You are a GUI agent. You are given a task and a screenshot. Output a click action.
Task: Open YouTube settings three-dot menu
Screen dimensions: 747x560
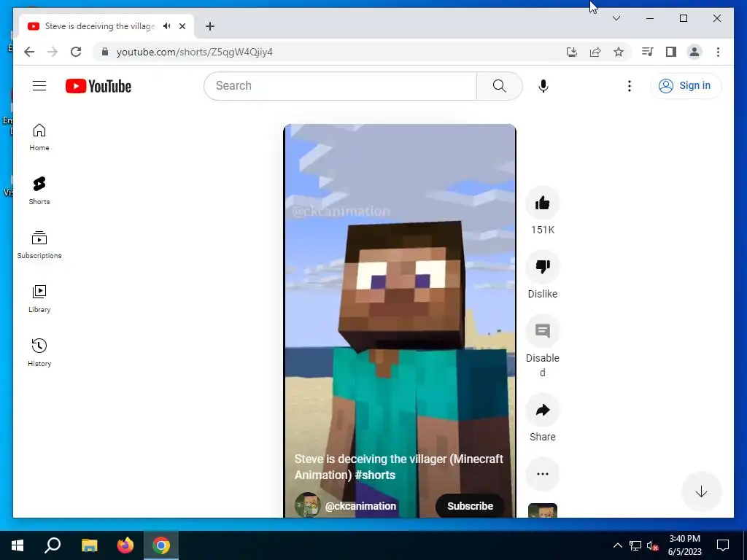pos(630,86)
